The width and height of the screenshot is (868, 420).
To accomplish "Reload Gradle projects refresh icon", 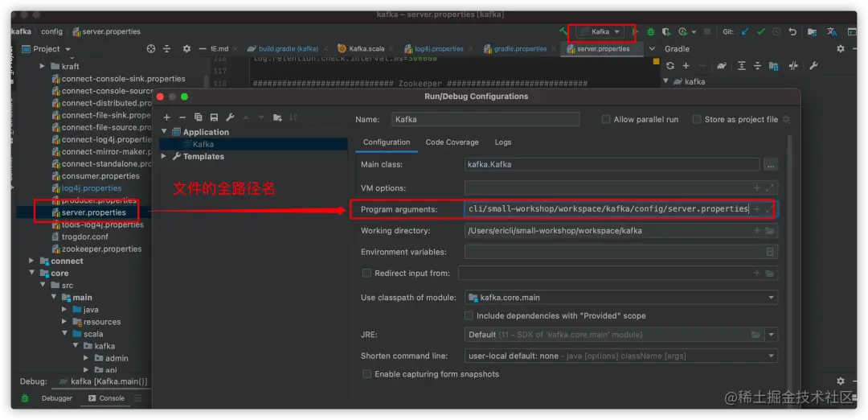I will point(670,66).
